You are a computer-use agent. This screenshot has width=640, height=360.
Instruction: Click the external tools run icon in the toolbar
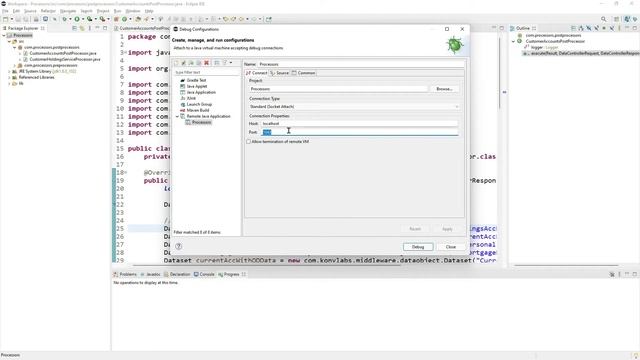[x=102, y=19]
